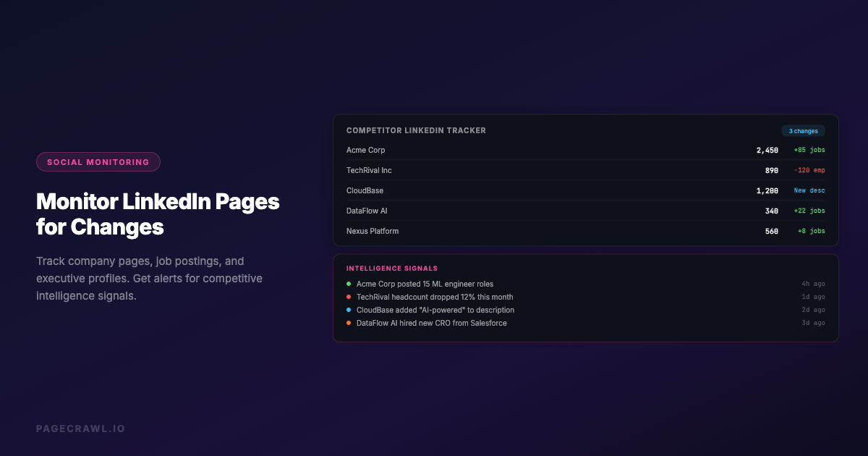868x456 pixels.
Task: Click the "4h ago" timestamp
Action: [x=813, y=284]
